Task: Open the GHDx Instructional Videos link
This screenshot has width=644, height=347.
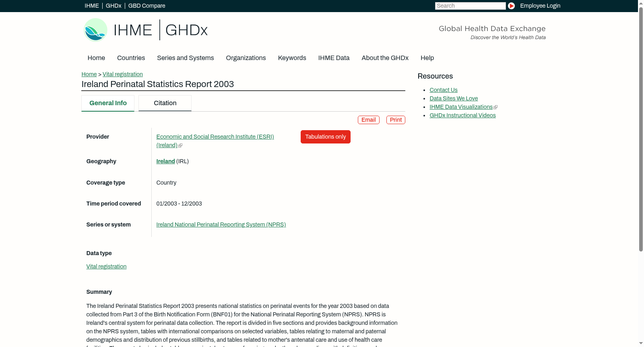Action: pos(462,115)
